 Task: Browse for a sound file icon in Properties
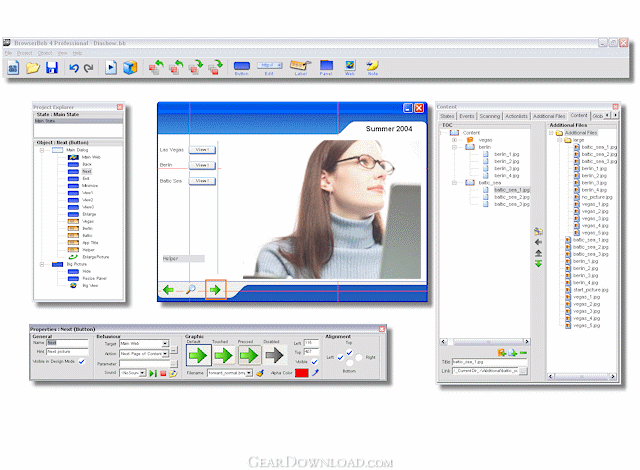click(x=173, y=373)
